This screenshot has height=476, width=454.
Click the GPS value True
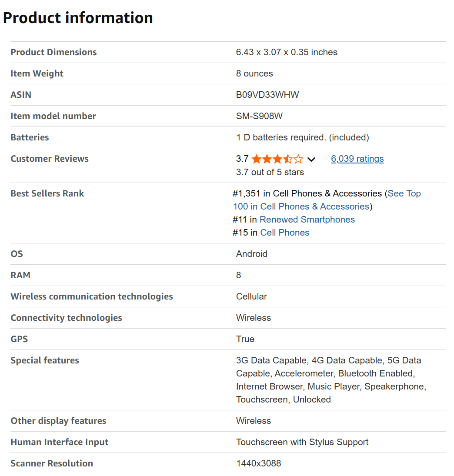[245, 339]
